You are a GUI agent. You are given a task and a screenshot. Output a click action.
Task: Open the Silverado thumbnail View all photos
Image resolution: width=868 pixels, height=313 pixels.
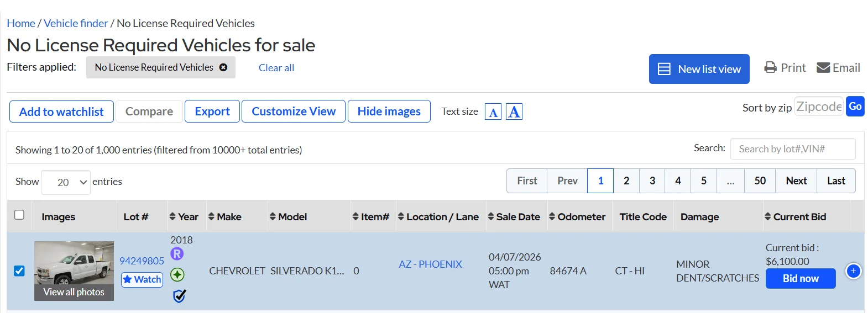click(74, 271)
